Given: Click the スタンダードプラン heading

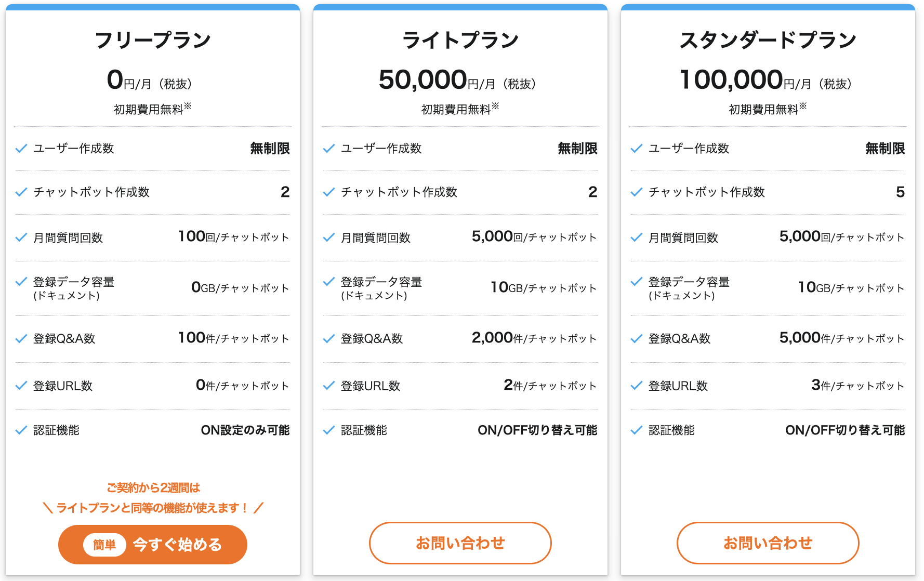Looking at the screenshot, I should [768, 40].
